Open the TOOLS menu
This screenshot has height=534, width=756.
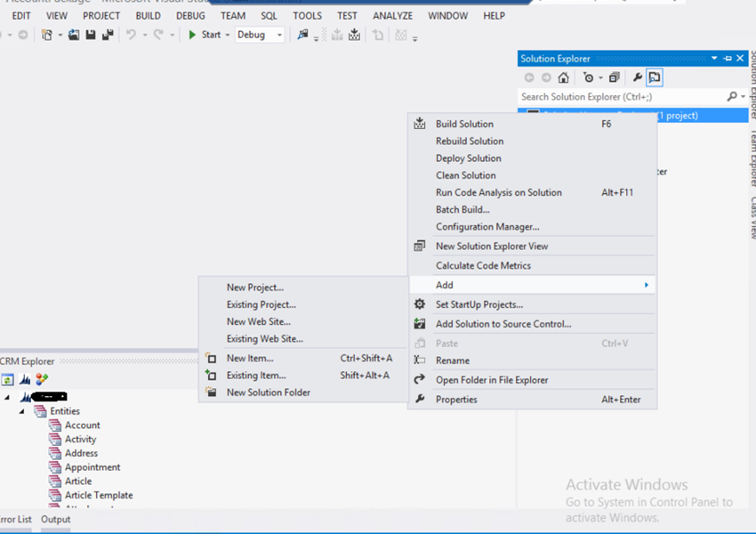coord(307,16)
